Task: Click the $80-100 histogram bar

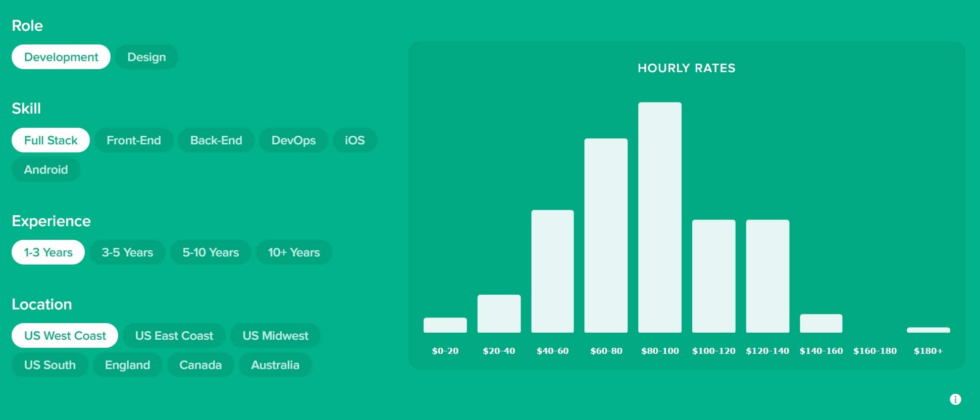Action: [659, 218]
